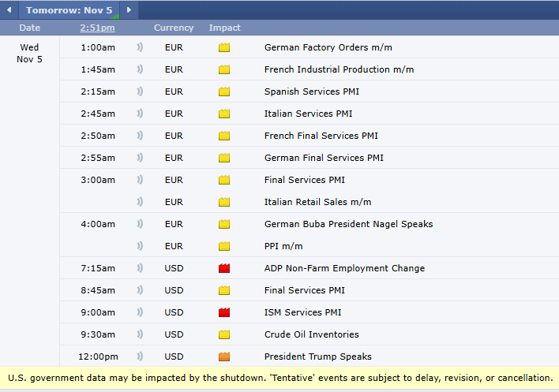559x392 pixels.
Task: Toggle alert speaker for 12:00pm Trump Speaks event
Action: click(140, 357)
